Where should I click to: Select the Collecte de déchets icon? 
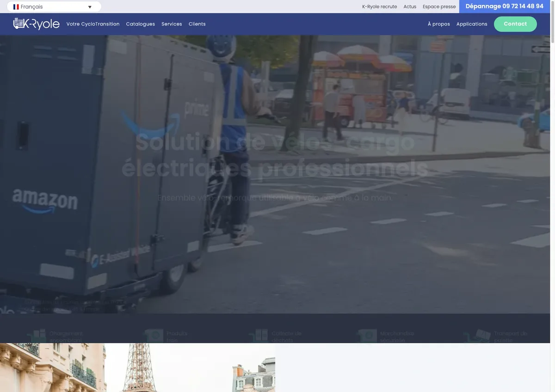(258, 336)
